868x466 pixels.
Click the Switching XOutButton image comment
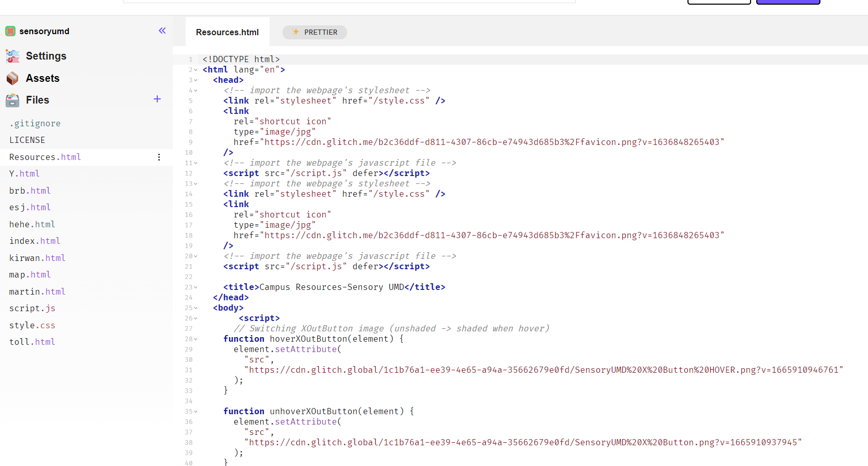(x=392, y=328)
